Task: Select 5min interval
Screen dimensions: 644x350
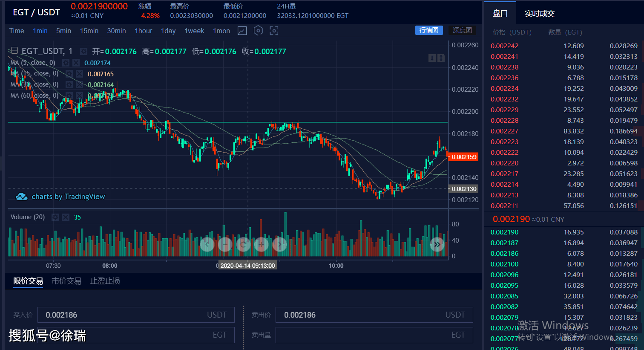Action: [63, 31]
